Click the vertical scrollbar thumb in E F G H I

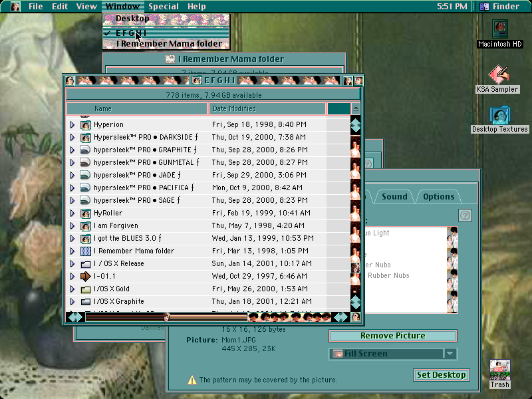pyautogui.click(x=355, y=268)
